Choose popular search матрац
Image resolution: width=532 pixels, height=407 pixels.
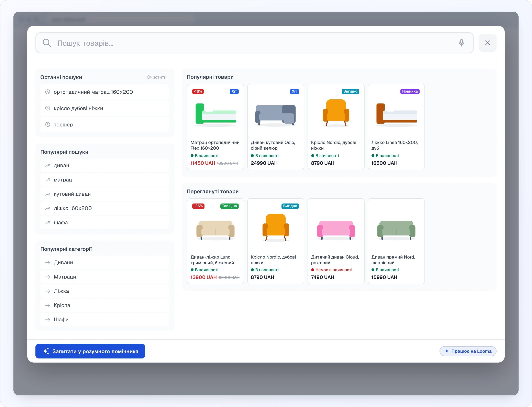click(104, 180)
